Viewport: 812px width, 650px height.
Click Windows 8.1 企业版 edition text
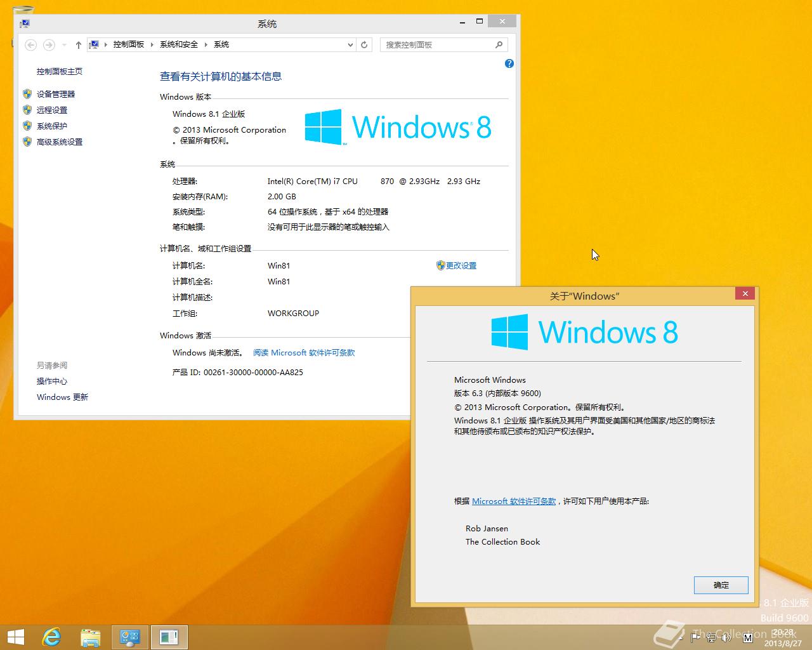209,114
